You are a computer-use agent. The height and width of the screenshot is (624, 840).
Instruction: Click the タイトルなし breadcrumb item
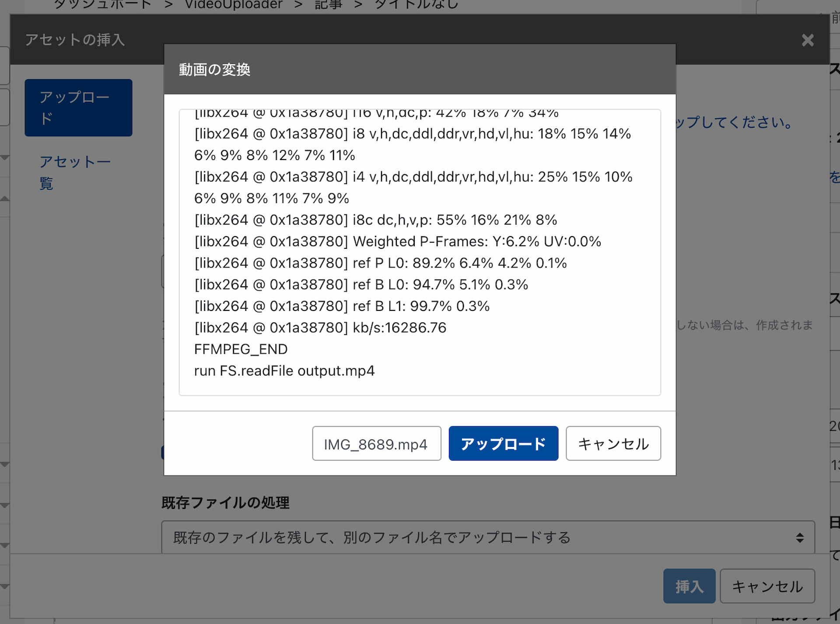click(416, 5)
